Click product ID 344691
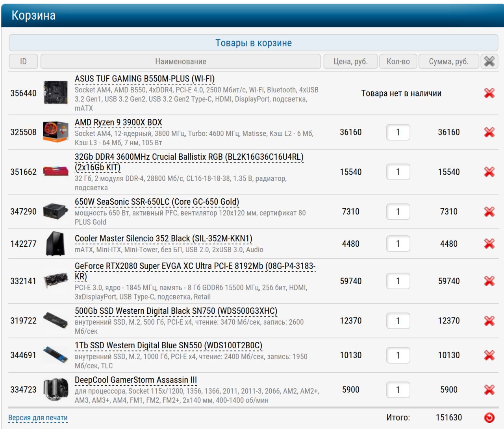504x429 pixels. coord(23,355)
